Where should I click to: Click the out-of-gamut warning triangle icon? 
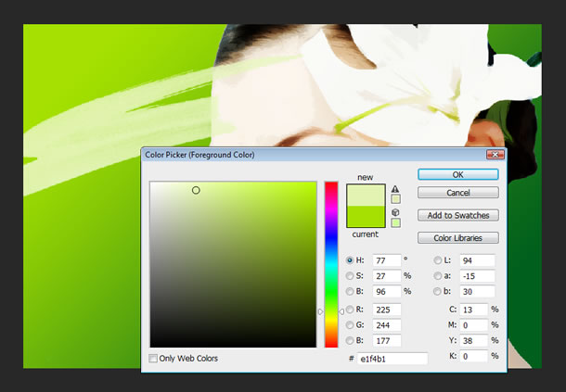pyautogui.click(x=395, y=188)
